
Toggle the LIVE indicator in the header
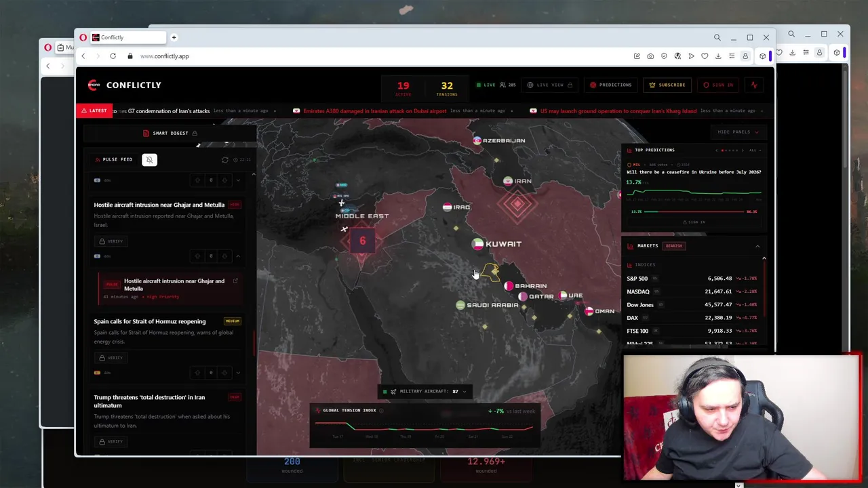pos(486,85)
